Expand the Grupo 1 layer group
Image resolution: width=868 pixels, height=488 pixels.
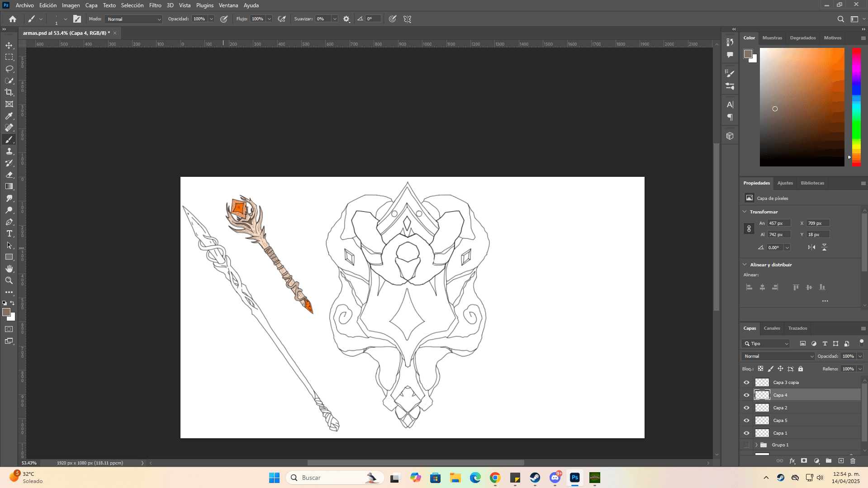click(x=756, y=445)
